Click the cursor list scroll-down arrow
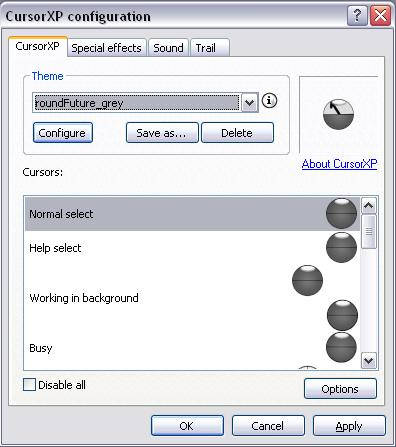Image resolution: width=396 pixels, height=447 pixels. tap(369, 360)
